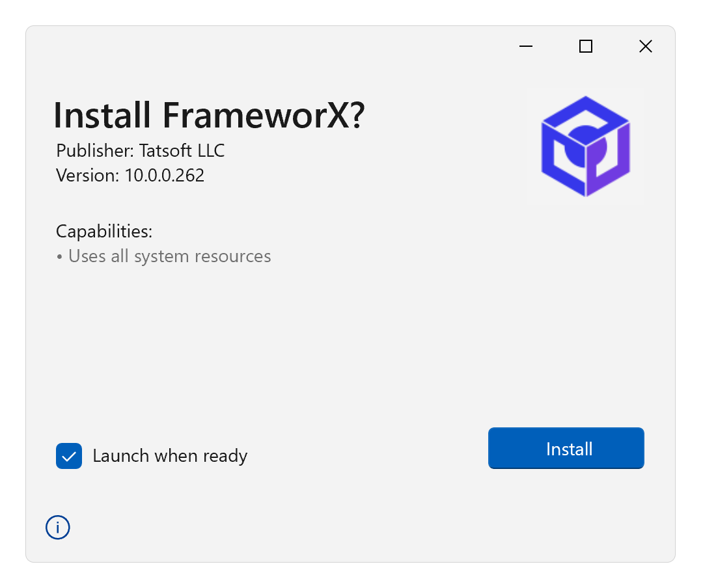
Task: Toggle the Launch when ready label
Action: 170,456
